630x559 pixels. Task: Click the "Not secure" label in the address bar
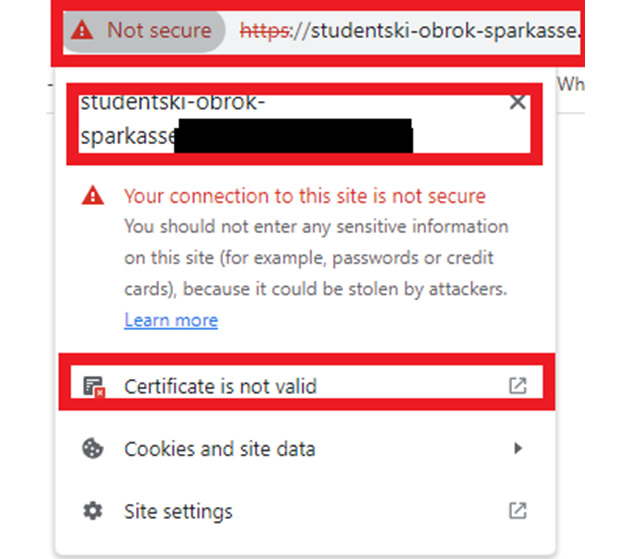pyautogui.click(x=158, y=30)
